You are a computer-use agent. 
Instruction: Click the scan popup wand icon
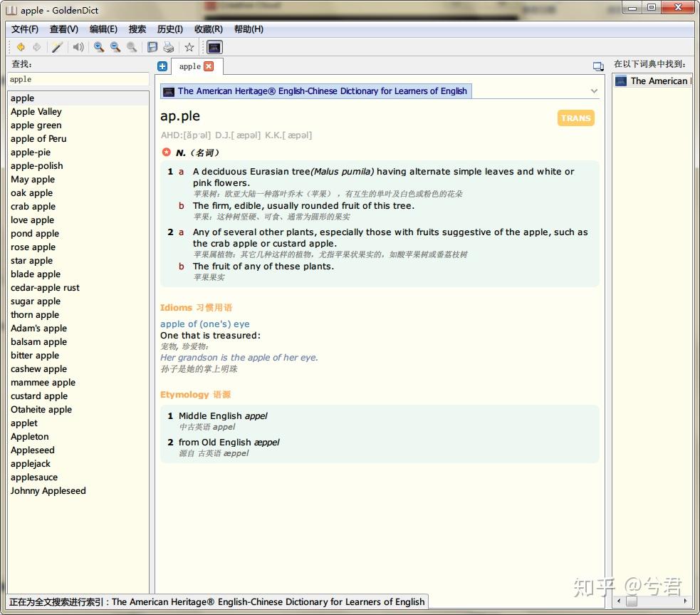tap(57, 47)
